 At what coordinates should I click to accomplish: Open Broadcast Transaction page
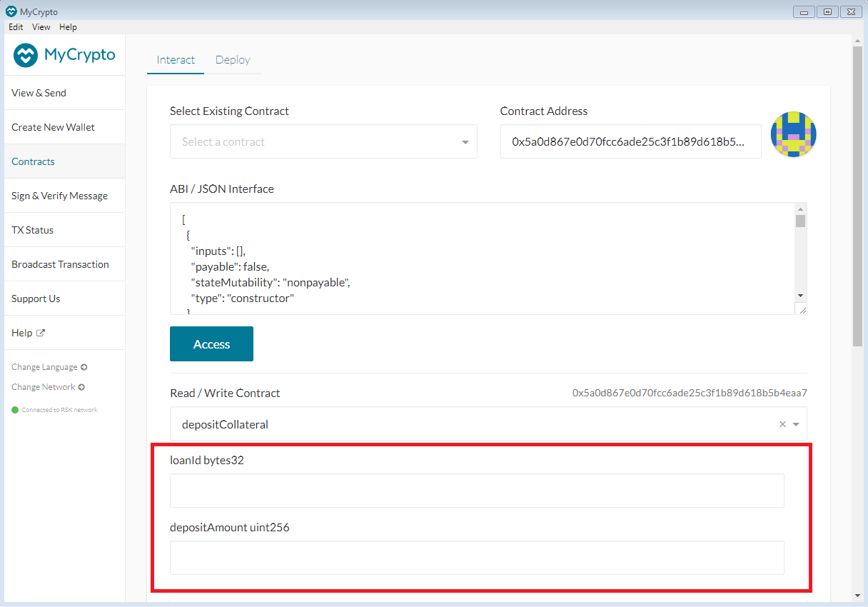pos(64,264)
